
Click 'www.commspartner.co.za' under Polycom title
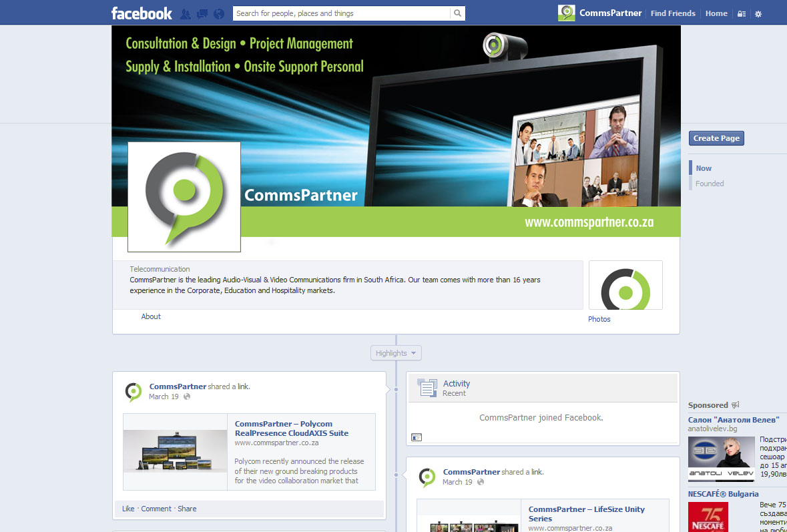(276, 443)
